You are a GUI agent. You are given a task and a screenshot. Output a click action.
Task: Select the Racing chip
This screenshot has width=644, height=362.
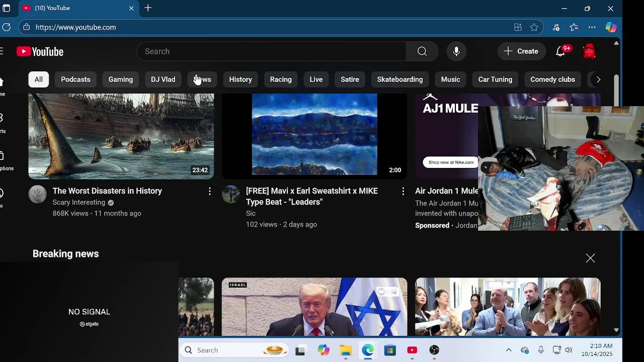[x=281, y=79]
